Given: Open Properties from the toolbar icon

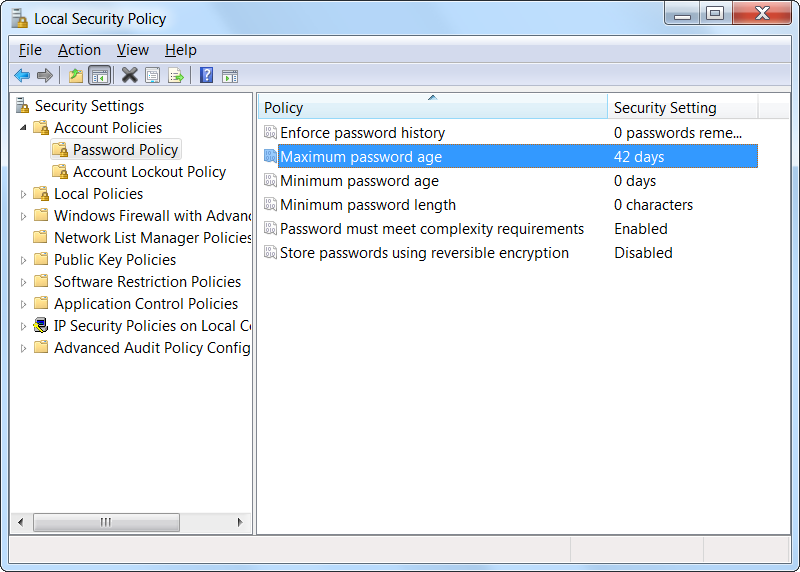Looking at the screenshot, I should [x=153, y=75].
